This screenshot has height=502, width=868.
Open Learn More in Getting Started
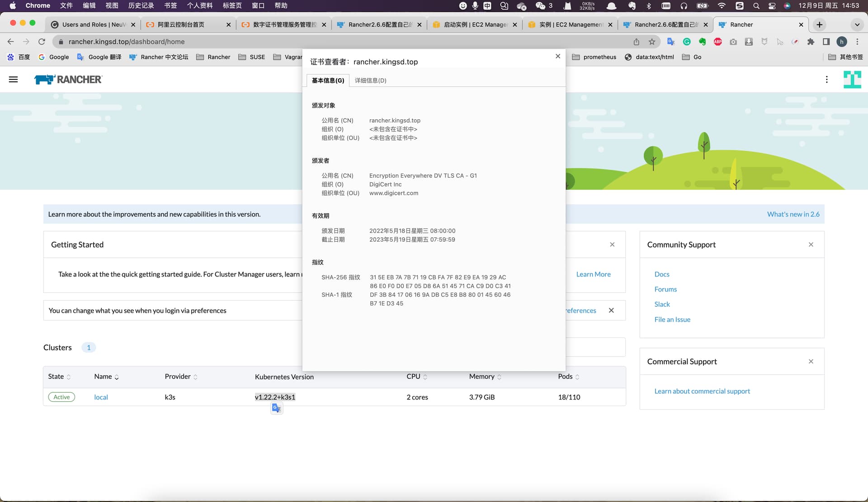(x=593, y=274)
